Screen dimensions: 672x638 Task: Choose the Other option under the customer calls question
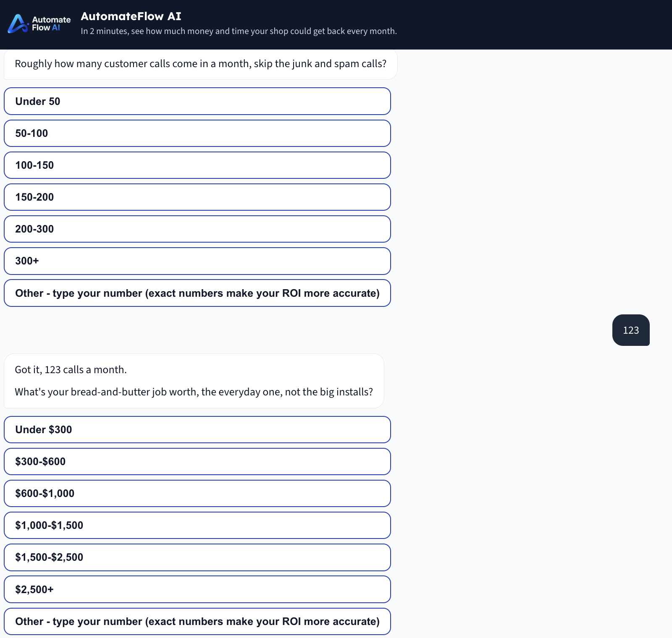click(197, 293)
